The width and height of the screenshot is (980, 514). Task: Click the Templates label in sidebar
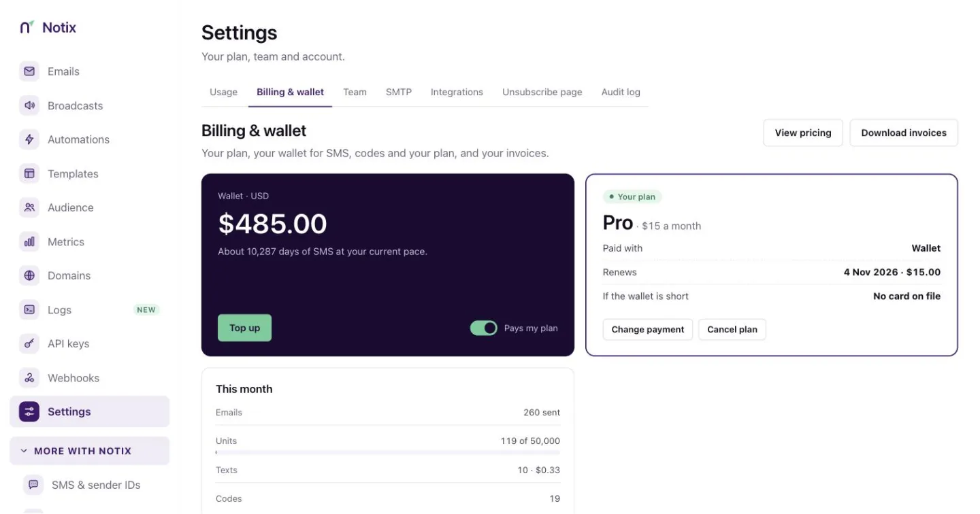[x=73, y=173]
